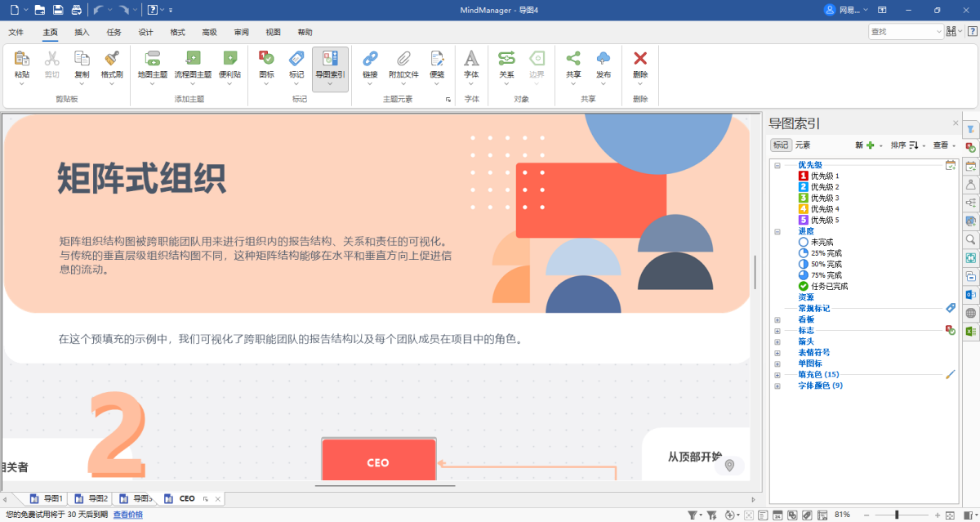Click the Link (链接) icon
This screenshot has height=522, width=980.
[x=370, y=59]
